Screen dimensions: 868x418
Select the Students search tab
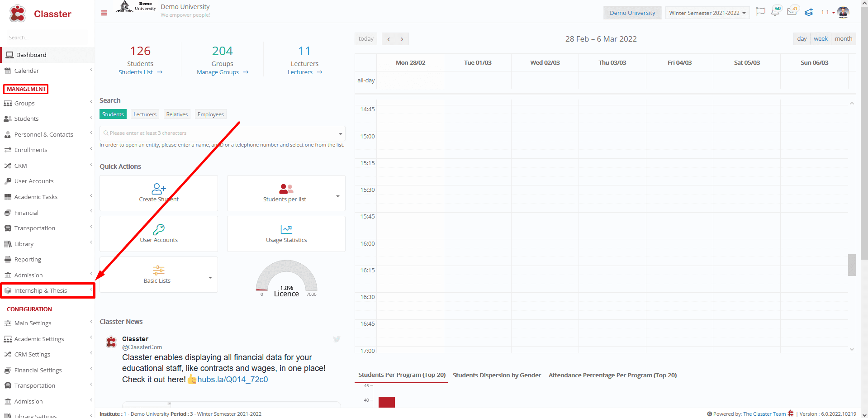[x=113, y=114]
